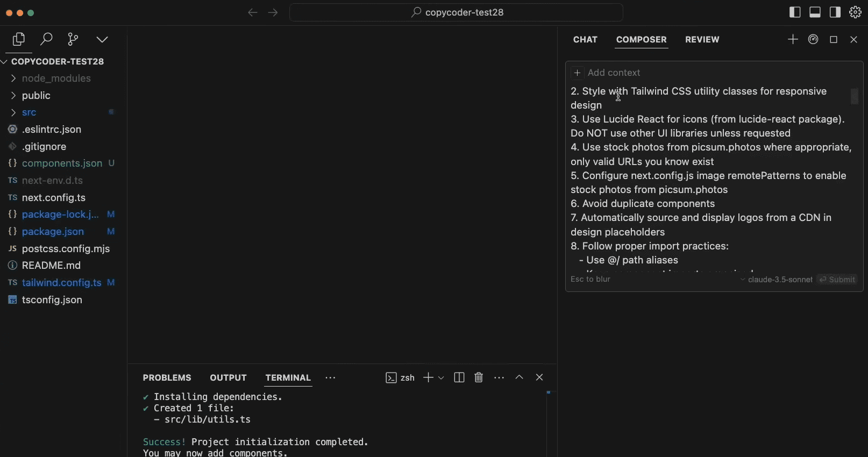
Task: Open the Search magnifier in sidebar
Action: [x=47, y=39]
